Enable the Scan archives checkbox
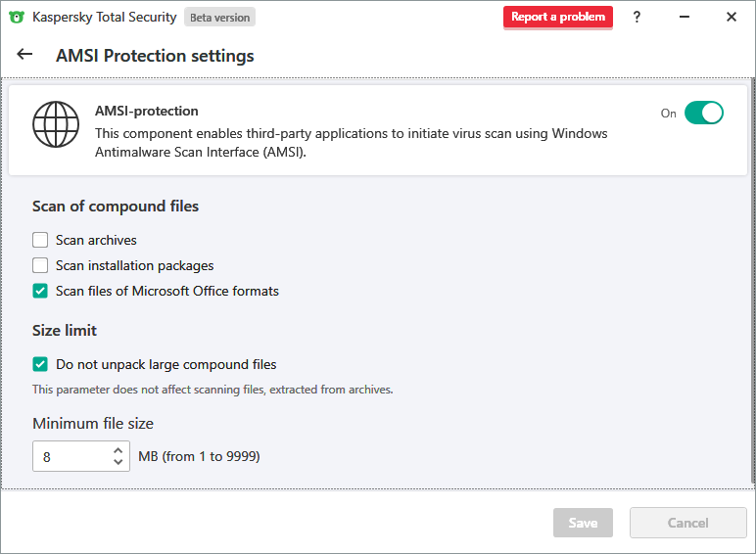The image size is (756, 554). coord(40,240)
